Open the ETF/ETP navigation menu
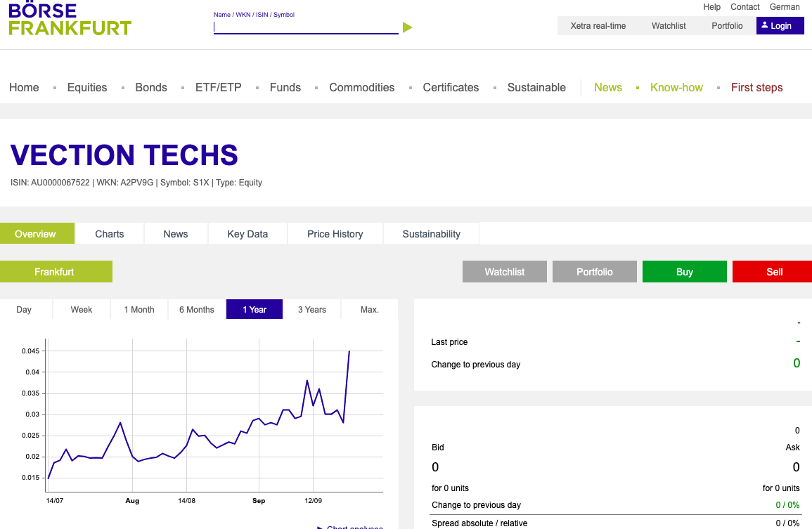Viewport: 812px width, 529px height. [x=218, y=88]
